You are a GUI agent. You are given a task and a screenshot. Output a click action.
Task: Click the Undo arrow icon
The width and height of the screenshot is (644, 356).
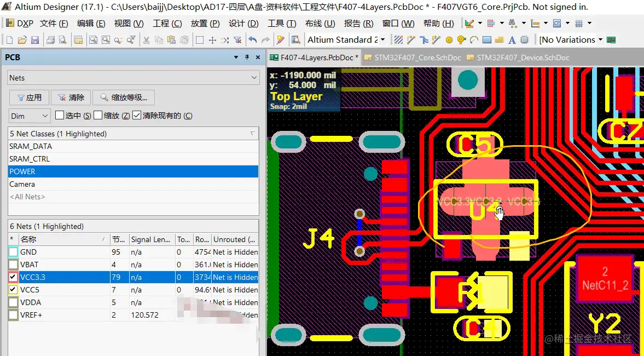(x=253, y=40)
